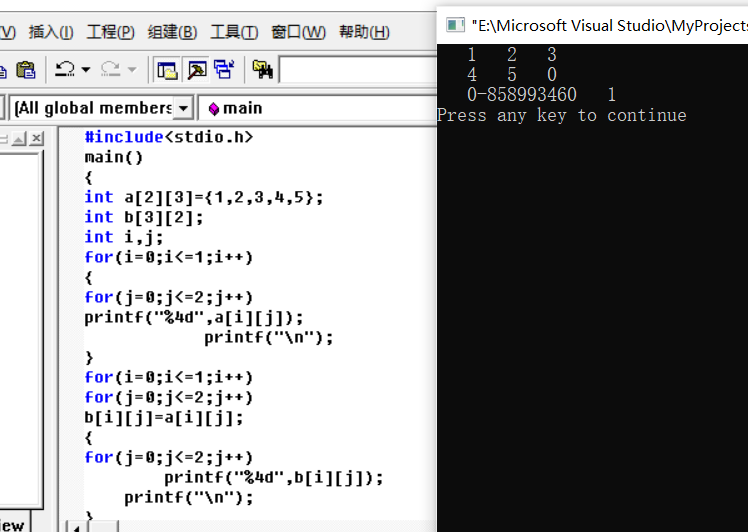Click the int b[3][2] declaration line
The height and width of the screenshot is (532, 748).
tap(144, 217)
